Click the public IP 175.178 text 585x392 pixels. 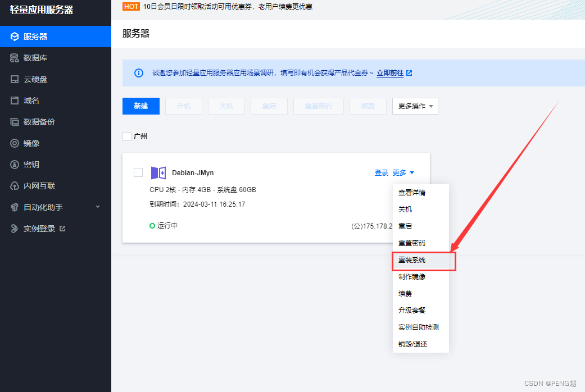(x=372, y=226)
